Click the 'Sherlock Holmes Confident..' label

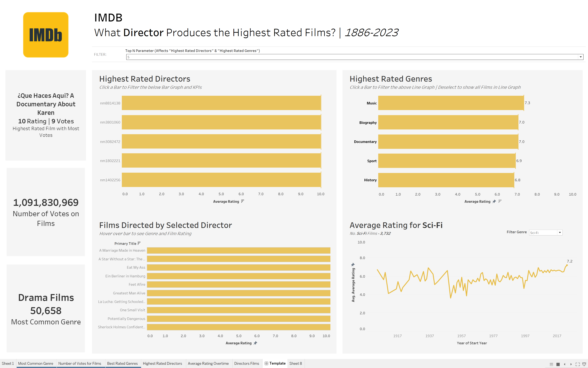(x=121, y=327)
